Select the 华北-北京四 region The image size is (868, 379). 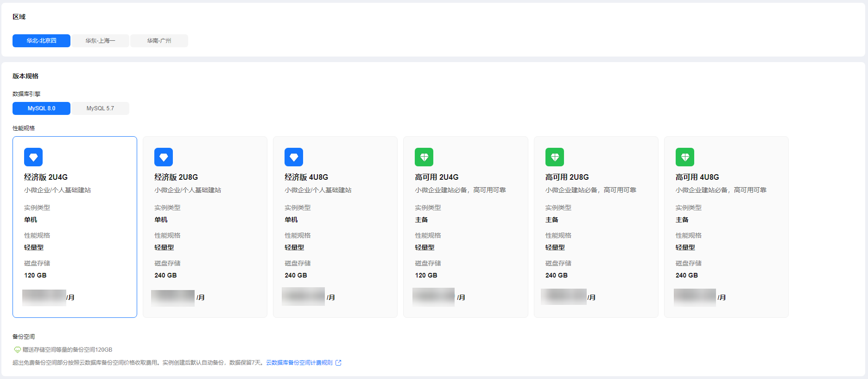(41, 41)
